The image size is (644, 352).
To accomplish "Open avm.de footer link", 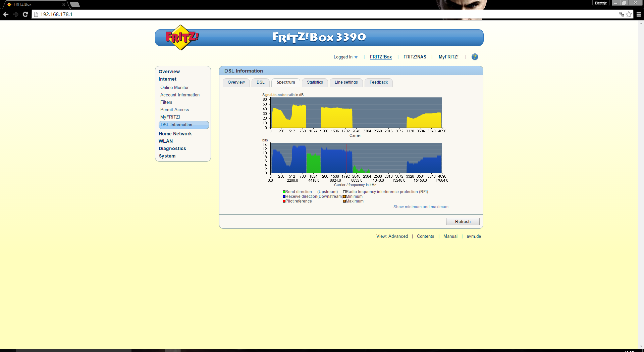I will coord(474,236).
